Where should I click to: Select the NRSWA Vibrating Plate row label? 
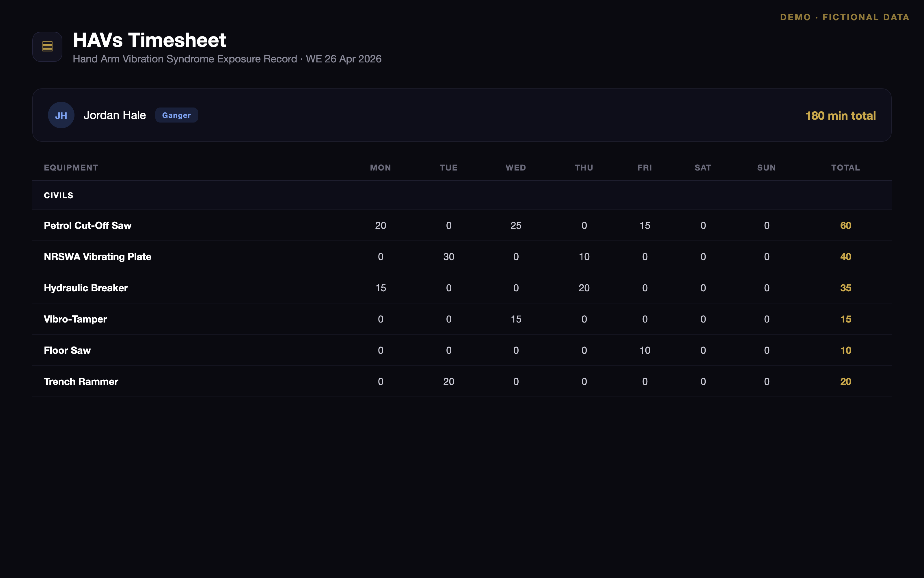click(97, 257)
